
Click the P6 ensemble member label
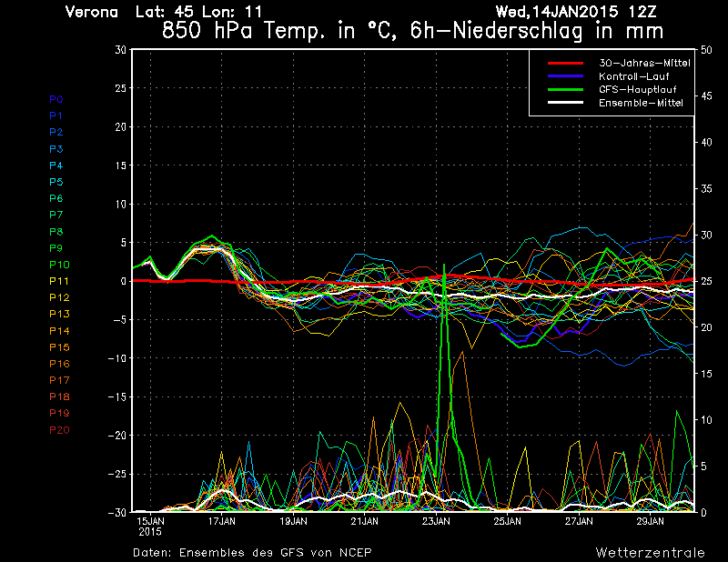[x=56, y=198]
